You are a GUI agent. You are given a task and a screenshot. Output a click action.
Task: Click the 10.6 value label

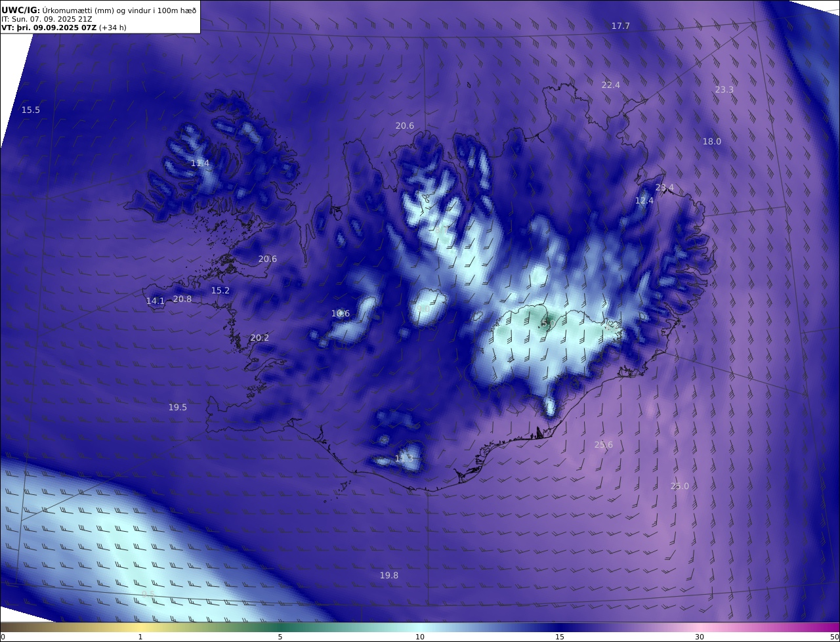[340, 313]
